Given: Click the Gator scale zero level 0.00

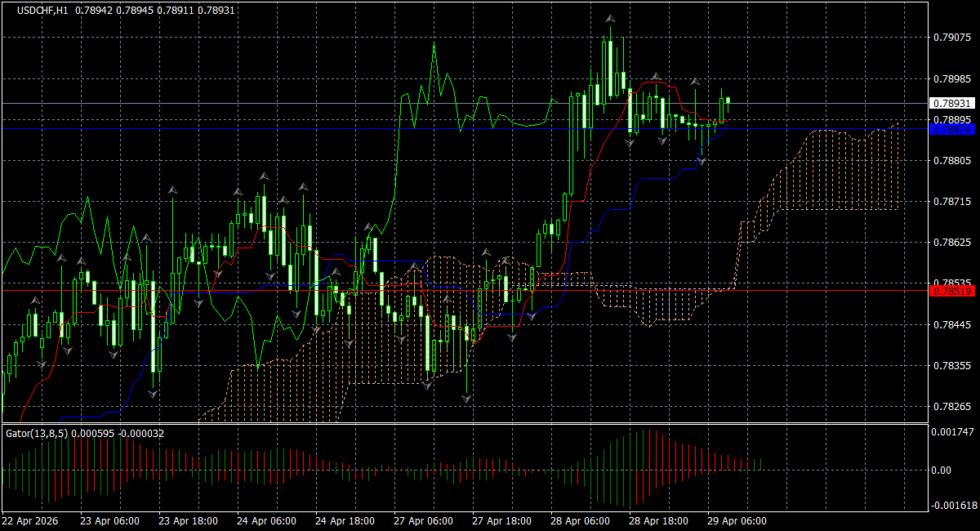Looking at the screenshot, I should 942,471.
